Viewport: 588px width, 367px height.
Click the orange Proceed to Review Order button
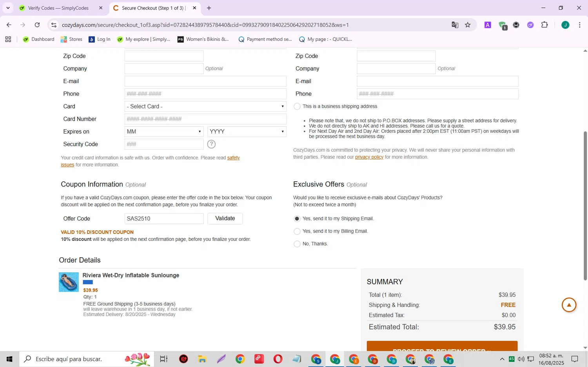(442, 346)
